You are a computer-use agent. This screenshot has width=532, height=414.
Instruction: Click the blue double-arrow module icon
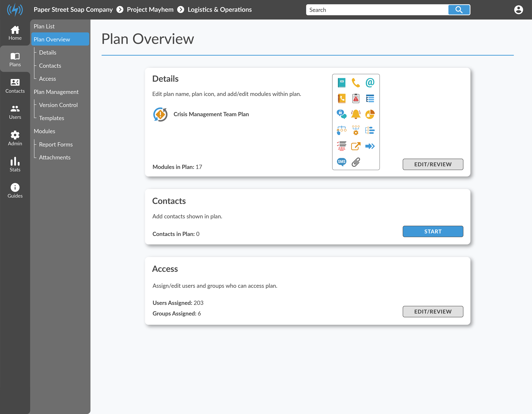(x=370, y=146)
